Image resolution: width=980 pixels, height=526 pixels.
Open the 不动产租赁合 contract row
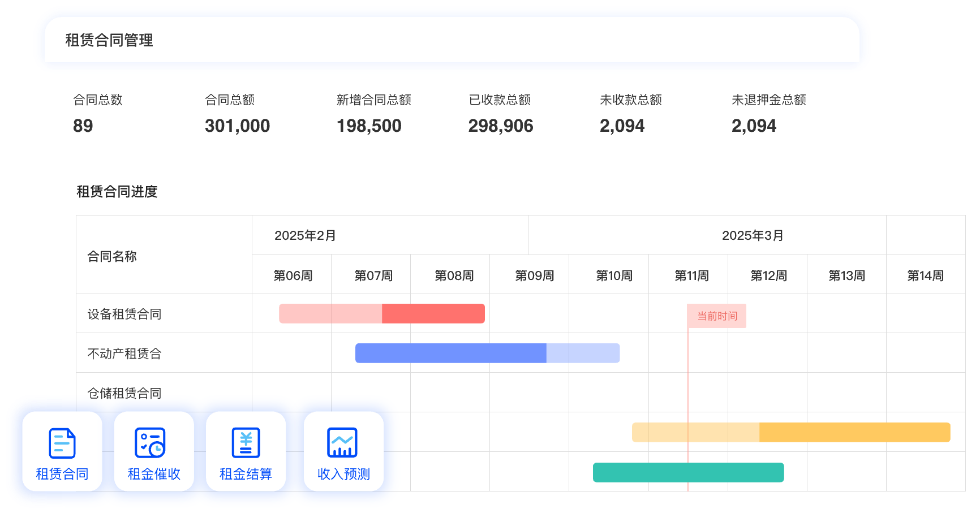pyautogui.click(x=124, y=354)
